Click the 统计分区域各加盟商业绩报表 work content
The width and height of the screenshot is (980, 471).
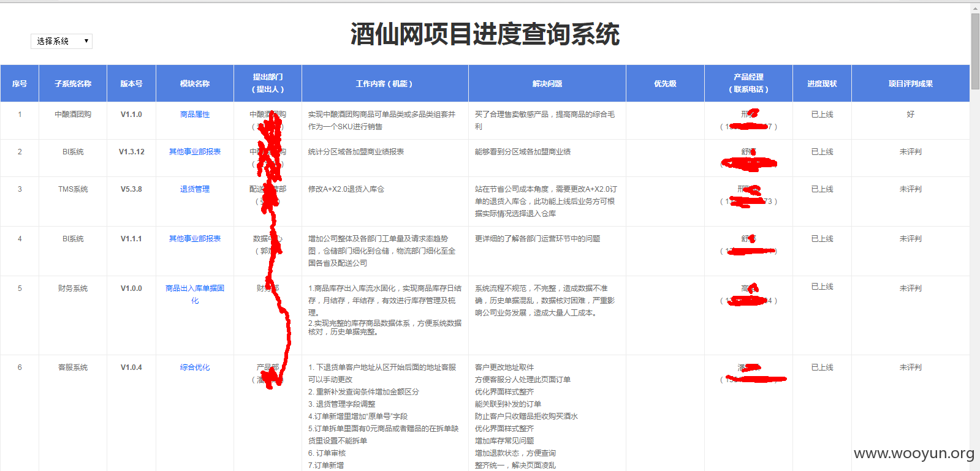(356, 152)
